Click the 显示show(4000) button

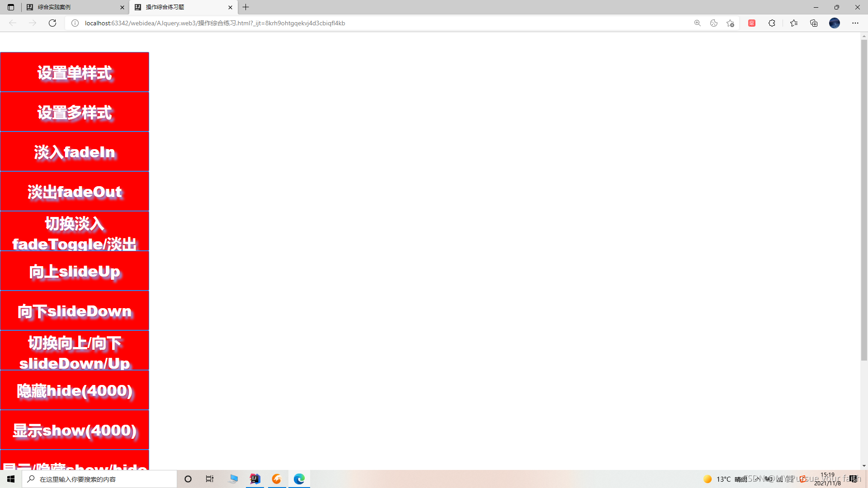[x=75, y=430]
